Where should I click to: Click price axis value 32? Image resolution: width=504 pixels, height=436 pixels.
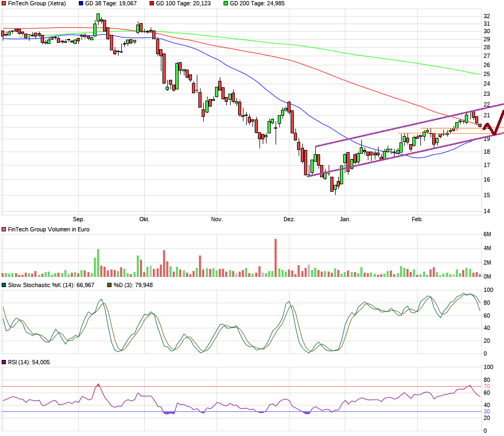click(x=487, y=16)
